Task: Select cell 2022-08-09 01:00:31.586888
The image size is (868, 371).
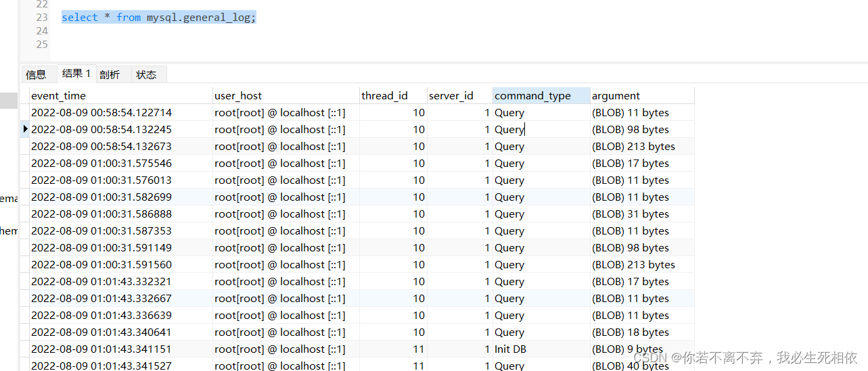Action: click(121, 214)
